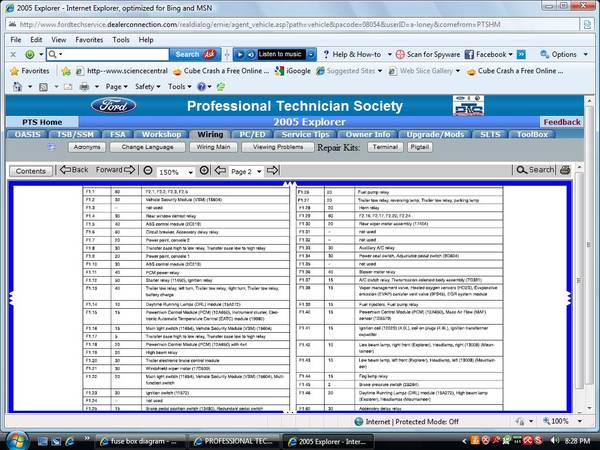The height and width of the screenshot is (450, 600).
Task: Click the zoom in plus icon
Action: pos(204,171)
